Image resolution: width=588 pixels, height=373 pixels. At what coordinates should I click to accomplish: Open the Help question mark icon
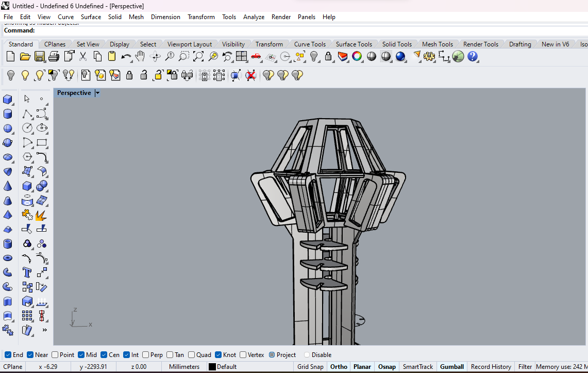click(x=473, y=57)
